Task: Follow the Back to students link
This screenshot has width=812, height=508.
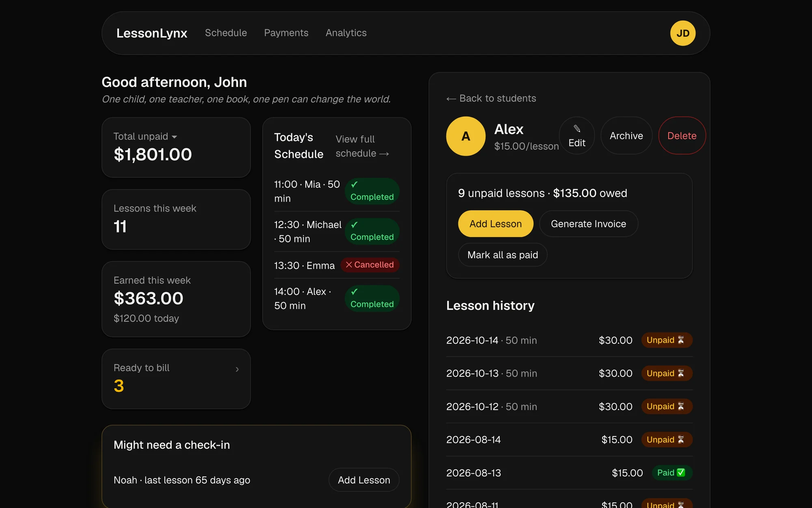Action: pyautogui.click(x=491, y=98)
